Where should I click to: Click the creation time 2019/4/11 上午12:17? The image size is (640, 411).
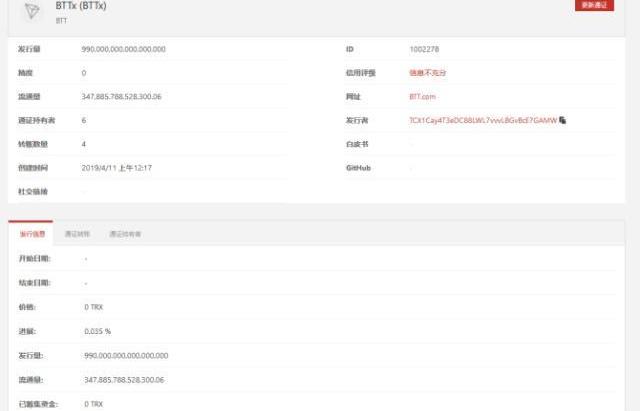coord(117,168)
